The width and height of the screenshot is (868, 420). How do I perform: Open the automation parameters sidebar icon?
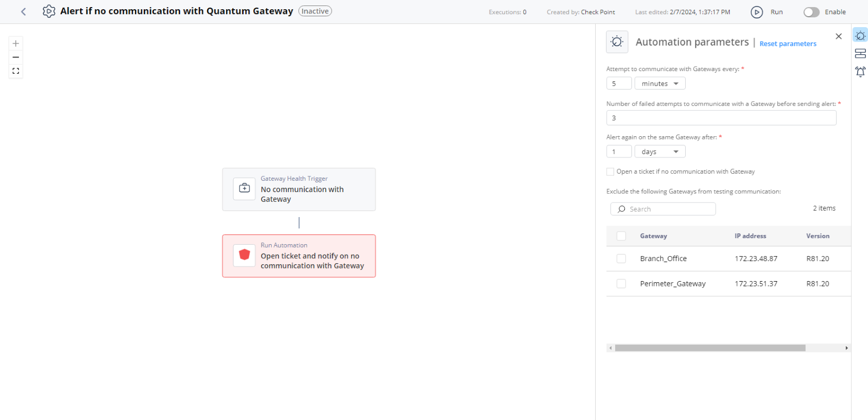point(860,36)
